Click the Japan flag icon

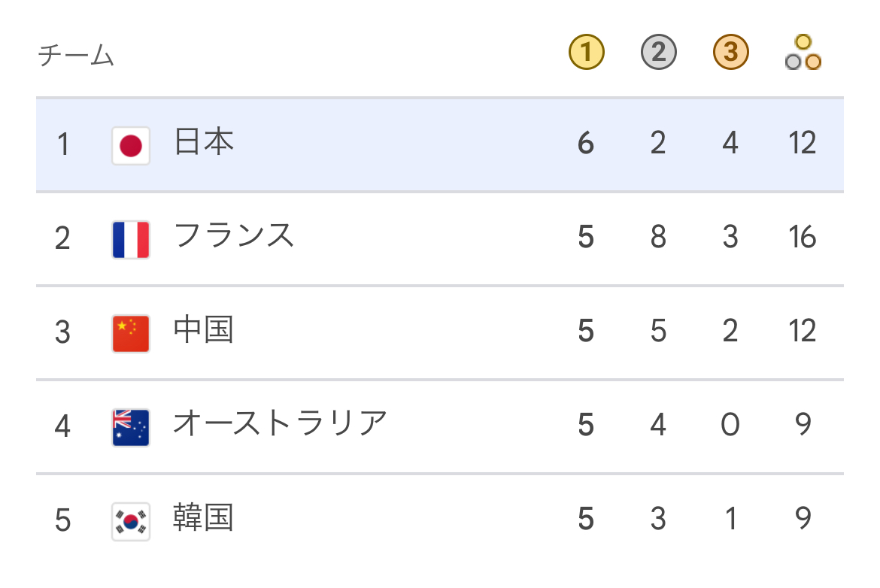[x=131, y=145]
